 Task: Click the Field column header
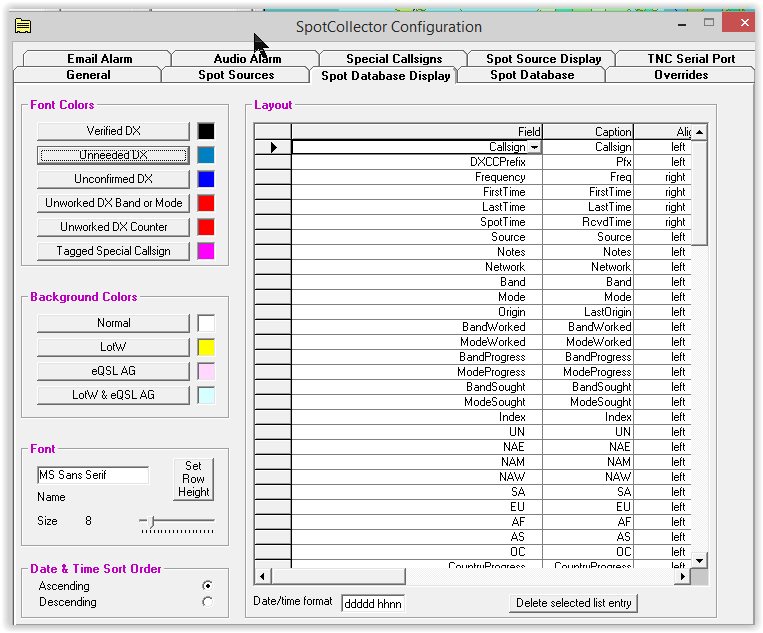click(417, 132)
